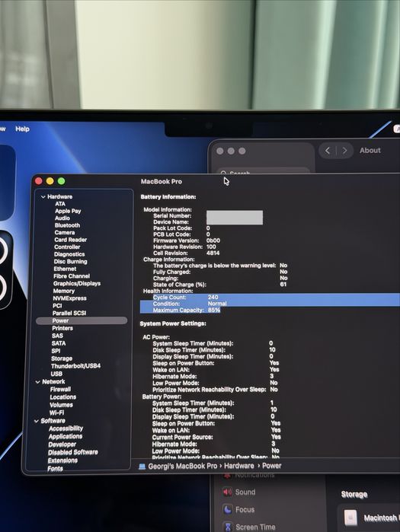Select Accessibility under Software
This screenshot has height=532, width=400.
pos(66,428)
